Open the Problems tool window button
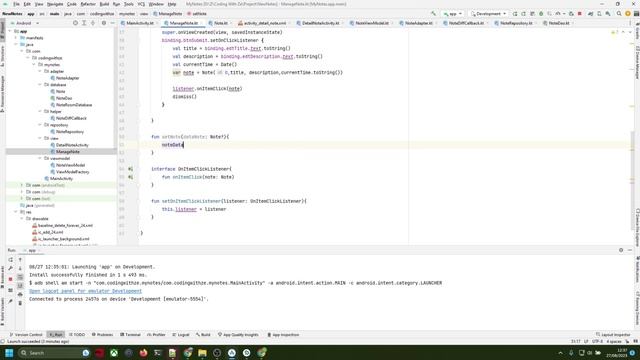The image size is (640, 360). 102,335
